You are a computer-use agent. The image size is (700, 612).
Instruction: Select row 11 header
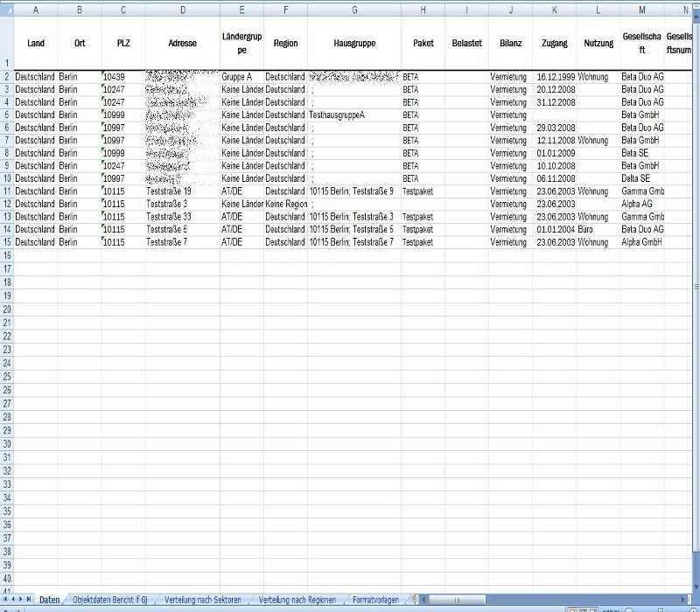tap(7, 191)
